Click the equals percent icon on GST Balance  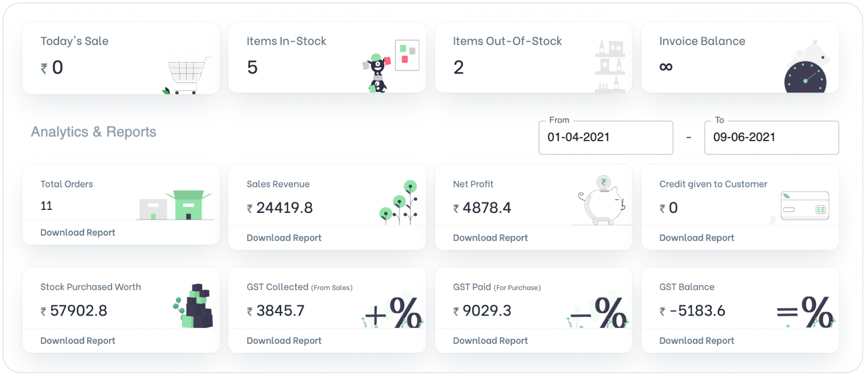(805, 311)
